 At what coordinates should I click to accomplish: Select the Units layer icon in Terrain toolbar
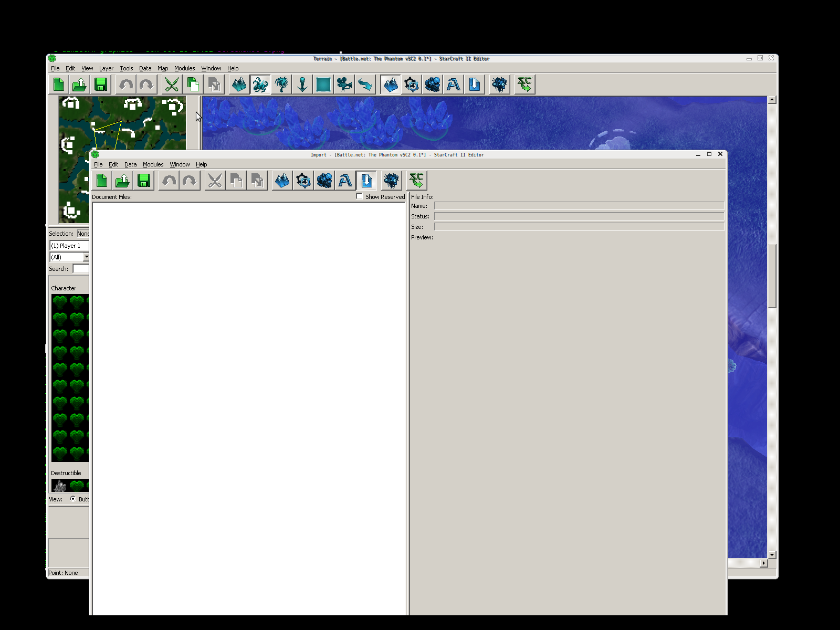coord(260,85)
